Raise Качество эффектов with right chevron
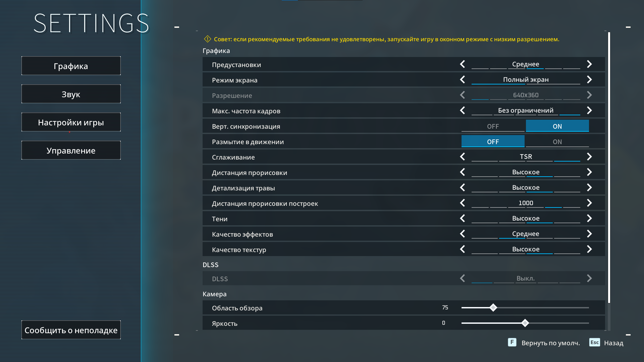Screen dimensions: 644x362 [589, 234]
